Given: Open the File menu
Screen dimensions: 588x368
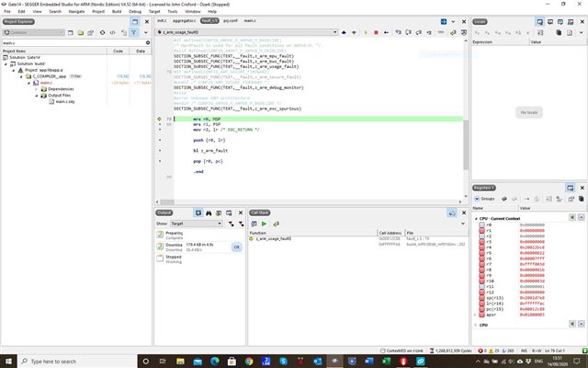Looking at the screenshot, I should coord(7,12).
